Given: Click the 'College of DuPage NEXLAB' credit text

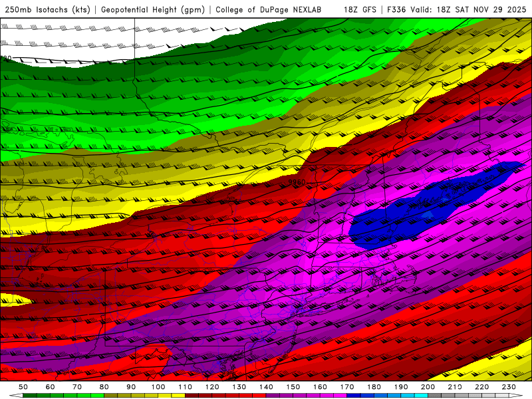Looking at the screenshot, I should 268,10.
